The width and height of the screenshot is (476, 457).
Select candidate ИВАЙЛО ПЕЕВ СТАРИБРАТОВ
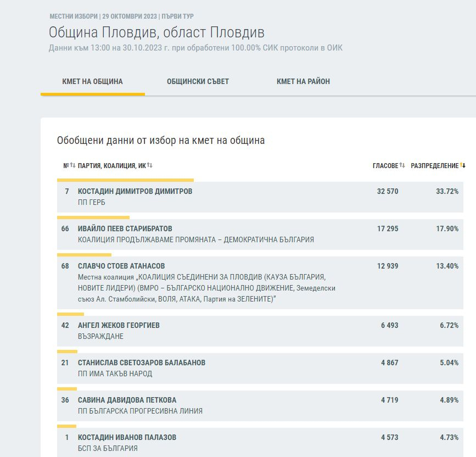(125, 228)
